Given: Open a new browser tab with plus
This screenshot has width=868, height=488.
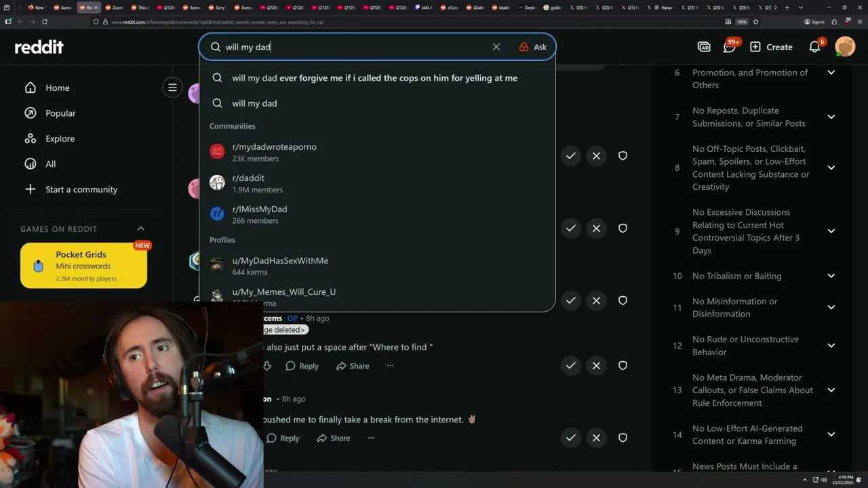Looking at the screenshot, I should [787, 7].
